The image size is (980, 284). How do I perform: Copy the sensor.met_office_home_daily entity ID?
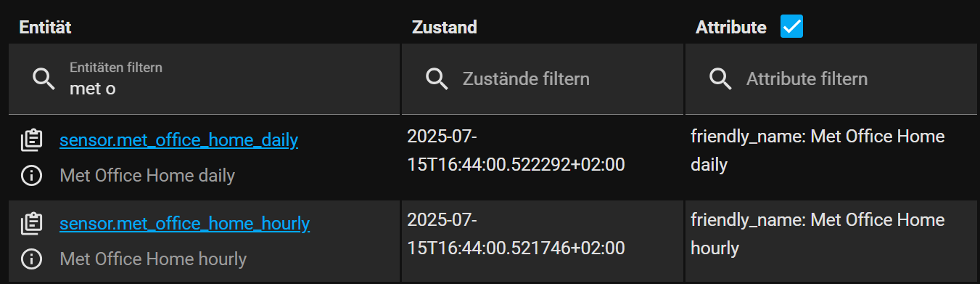point(31,140)
